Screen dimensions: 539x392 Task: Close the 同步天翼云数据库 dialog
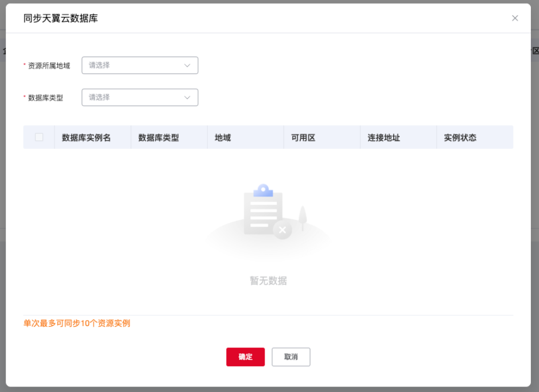tap(514, 18)
